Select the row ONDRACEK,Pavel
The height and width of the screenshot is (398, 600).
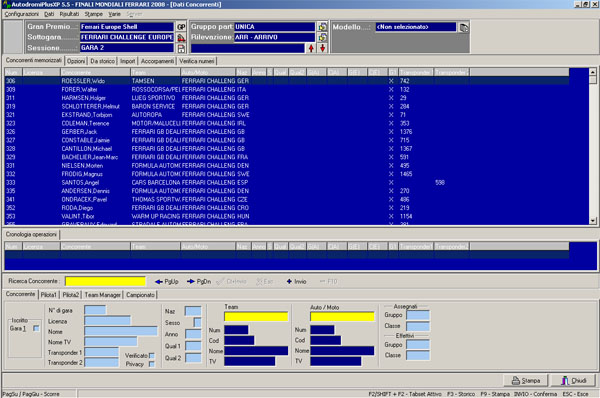(287, 199)
